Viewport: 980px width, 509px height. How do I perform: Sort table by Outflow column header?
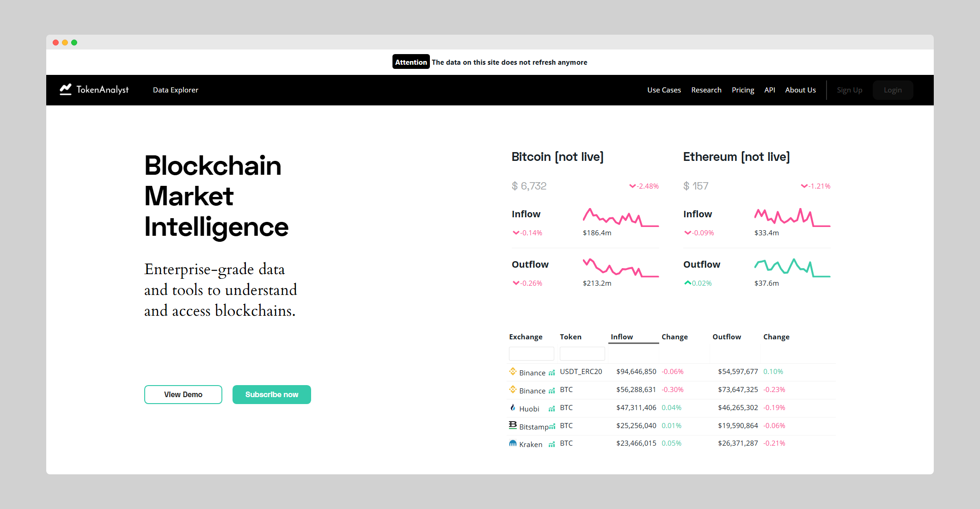click(x=726, y=337)
